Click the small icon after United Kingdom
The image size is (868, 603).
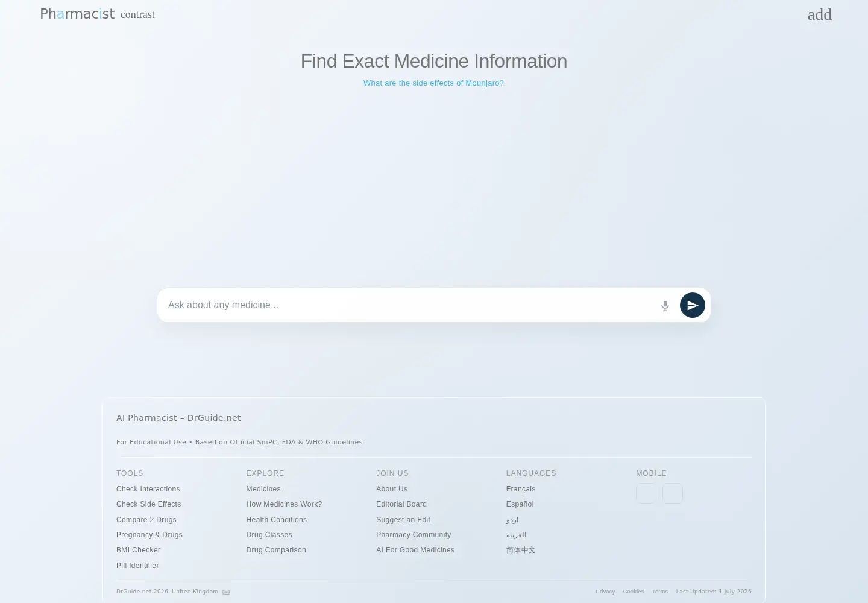226,592
